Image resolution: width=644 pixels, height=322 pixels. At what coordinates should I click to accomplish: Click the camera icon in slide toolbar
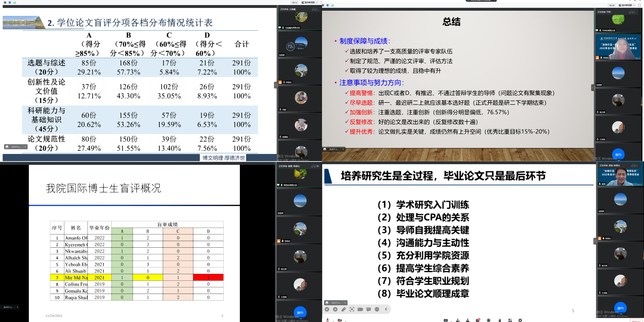pyautogui.click(x=360, y=309)
